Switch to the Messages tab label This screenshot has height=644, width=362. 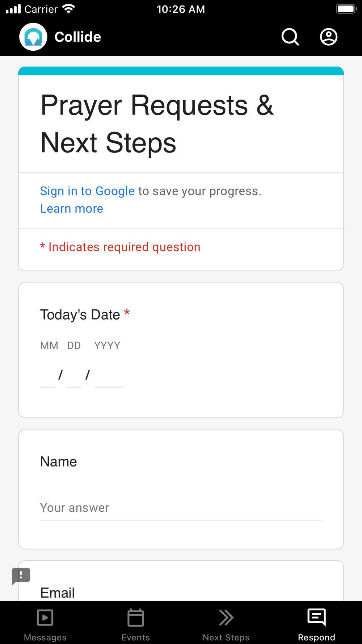point(45,637)
